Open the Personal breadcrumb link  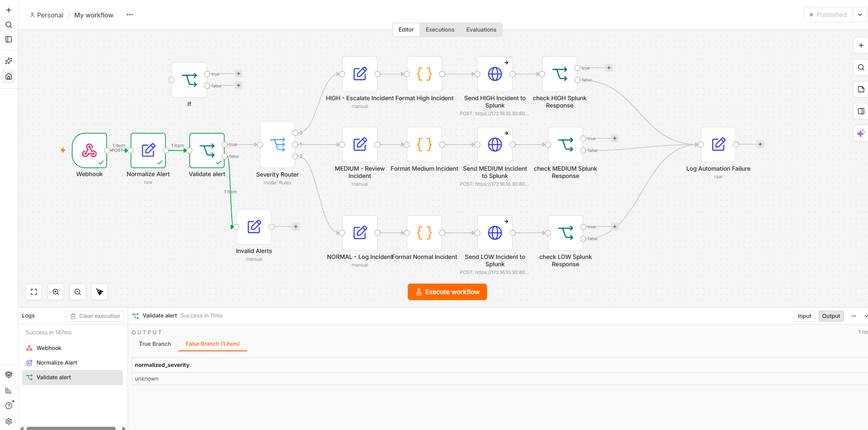point(47,15)
